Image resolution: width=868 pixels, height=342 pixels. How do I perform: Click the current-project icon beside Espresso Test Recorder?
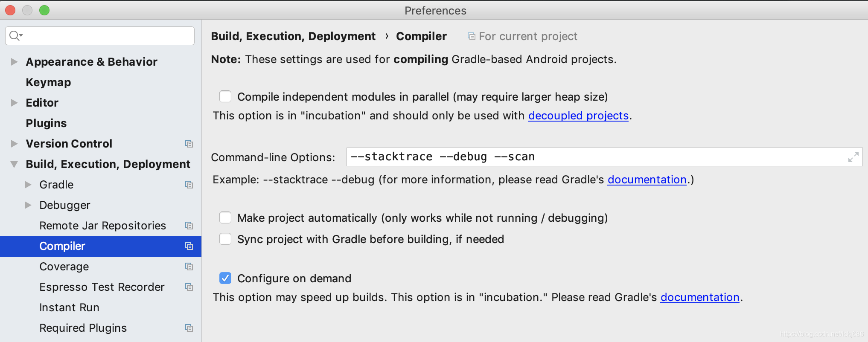coord(189,287)
